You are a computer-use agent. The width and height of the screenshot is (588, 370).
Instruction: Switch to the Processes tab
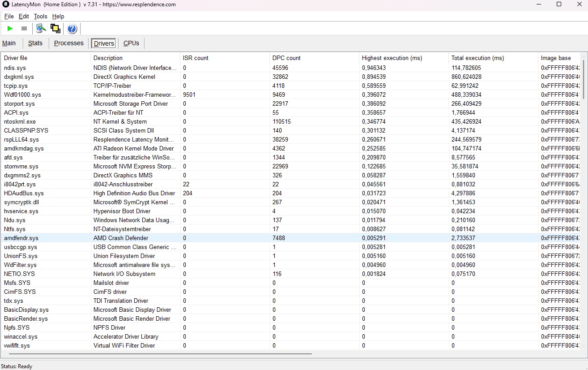coord(68,43)
